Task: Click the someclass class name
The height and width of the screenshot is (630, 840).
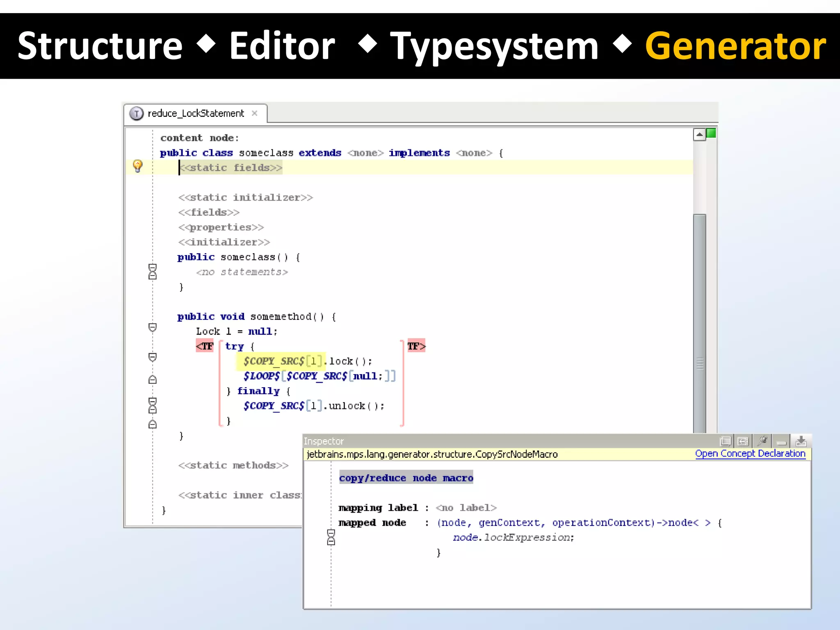Action: (x=266, y=153)
